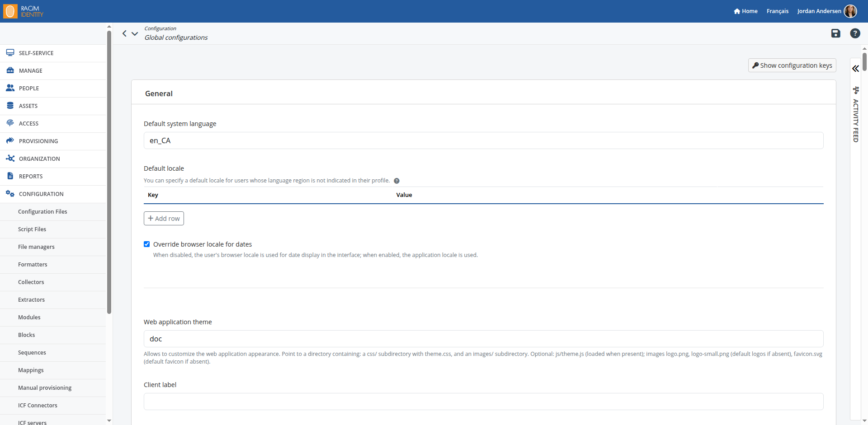868x425 pixels.
Task: Click the Default locale info tooltip icon
Action: coord(396,181)
